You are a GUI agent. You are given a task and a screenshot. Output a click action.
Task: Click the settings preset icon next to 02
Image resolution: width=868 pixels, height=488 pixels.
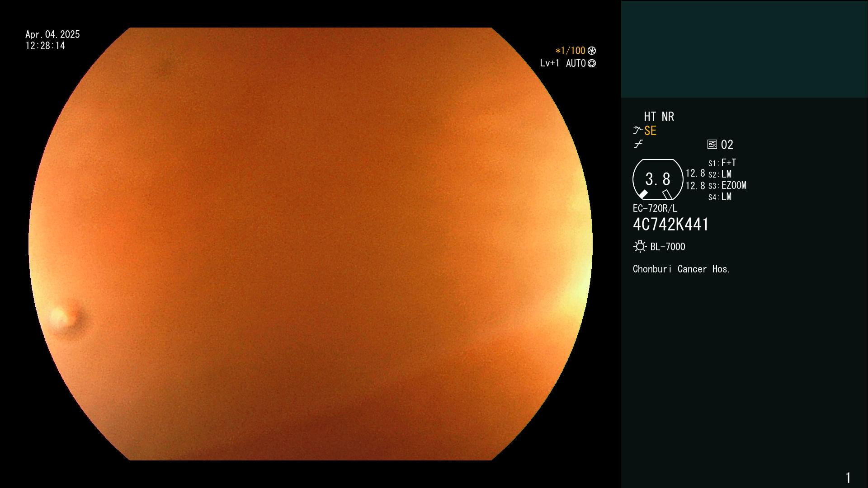pos(712,144)
